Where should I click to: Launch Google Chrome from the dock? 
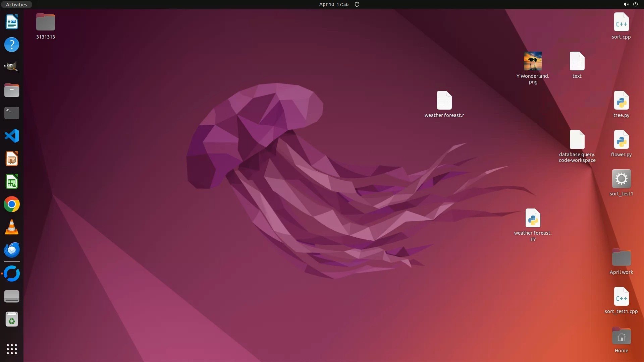[12, 204]
